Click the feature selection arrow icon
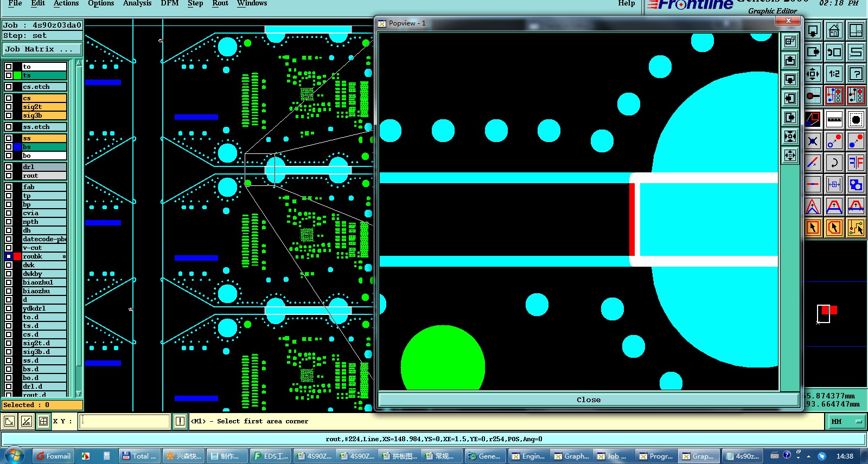The width and height of the screenshot is (868, 464). [813, 228]
